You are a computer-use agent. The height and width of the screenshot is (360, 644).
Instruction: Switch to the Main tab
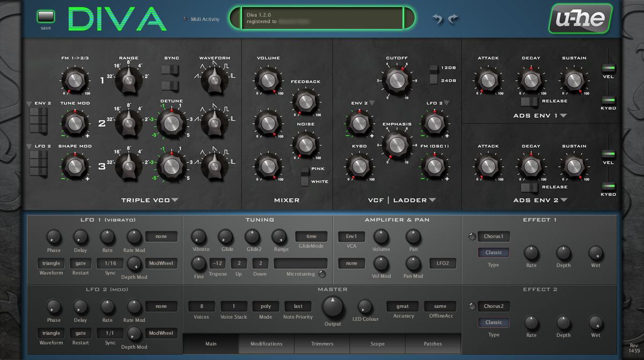211,344
